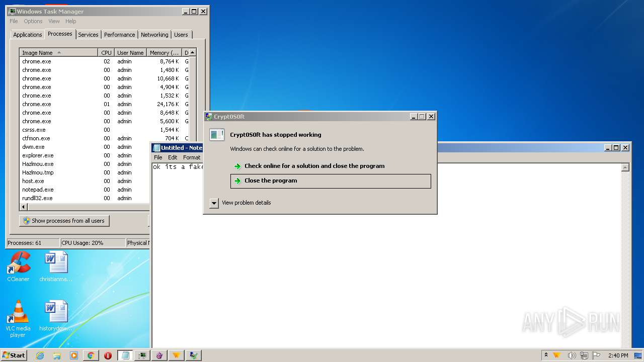644x362 pixels.
Task: Switch to Services tab
Action: point(88,35)
